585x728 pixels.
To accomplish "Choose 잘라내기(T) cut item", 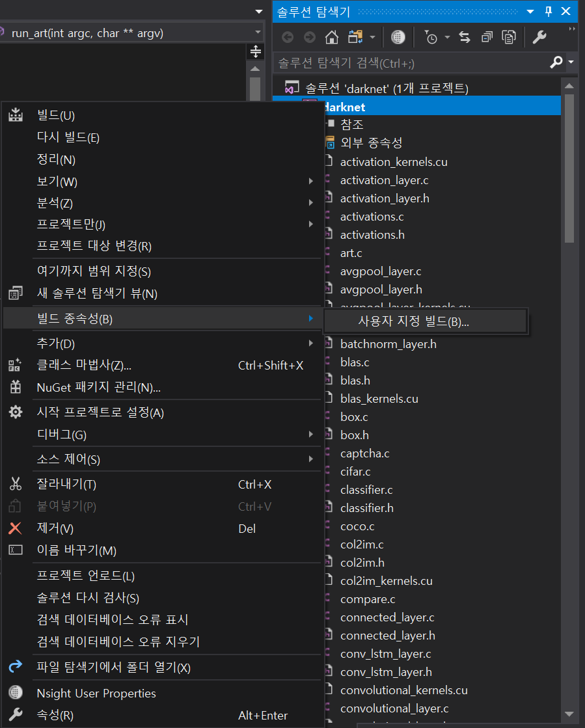I will (x=163, y=484).
